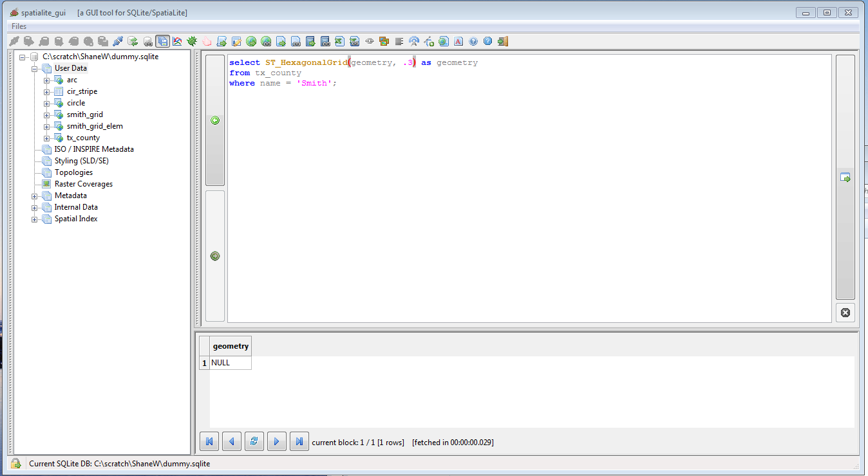
Task: Click the export icon right of SQL editor
Action: (x=845, y=178)
